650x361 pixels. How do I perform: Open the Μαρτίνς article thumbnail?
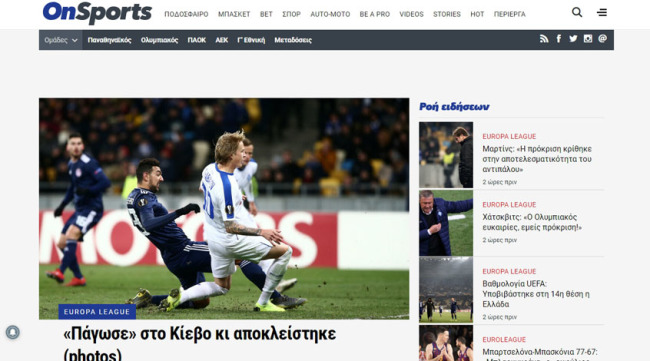tap(446, 155)
